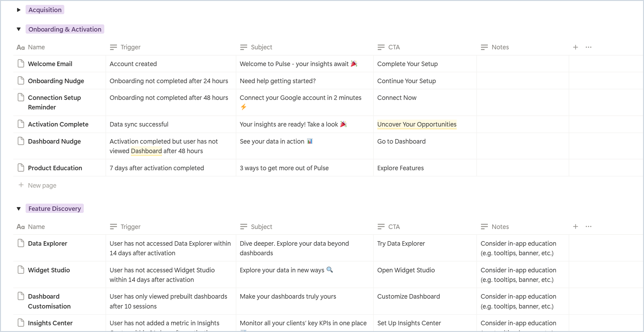Click the CTA column icon in Feature Discovery table
Image resolution: width=644 pixels, height=332 pixels.
(381, 226)
